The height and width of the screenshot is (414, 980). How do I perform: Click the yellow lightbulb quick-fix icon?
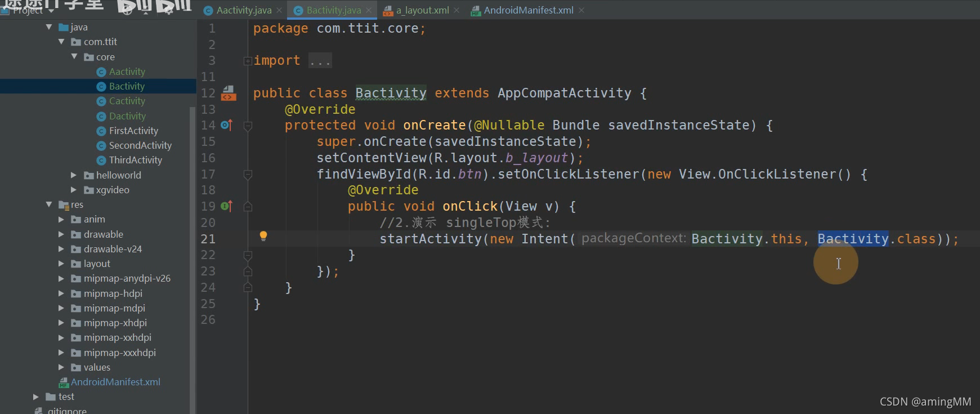[x=263, y=236]
